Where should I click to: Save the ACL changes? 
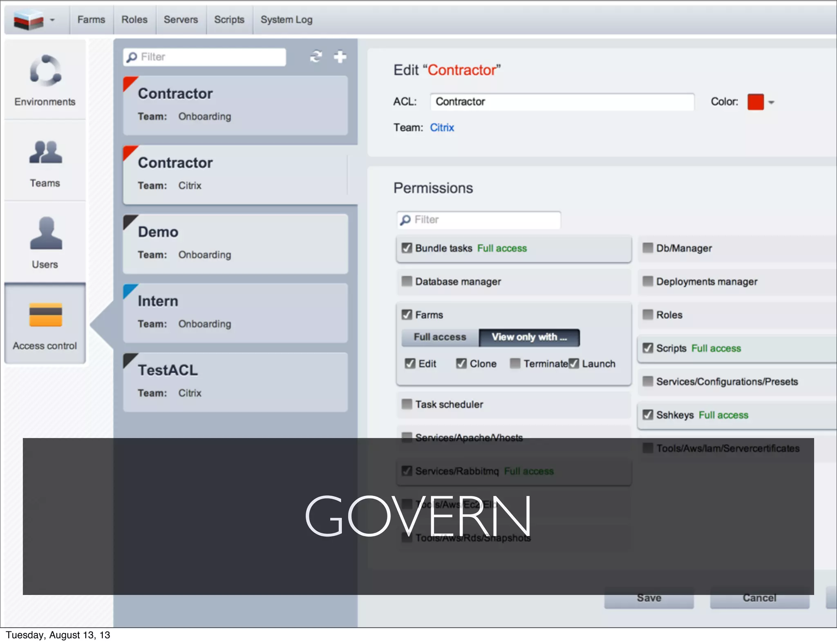(649, 598)
